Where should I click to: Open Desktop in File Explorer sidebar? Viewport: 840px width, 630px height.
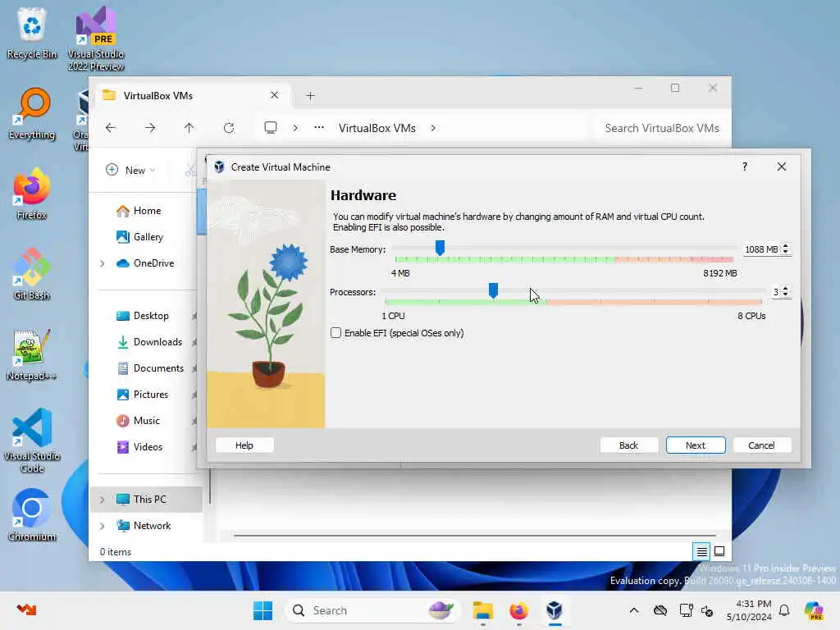(x=143, y=316)
